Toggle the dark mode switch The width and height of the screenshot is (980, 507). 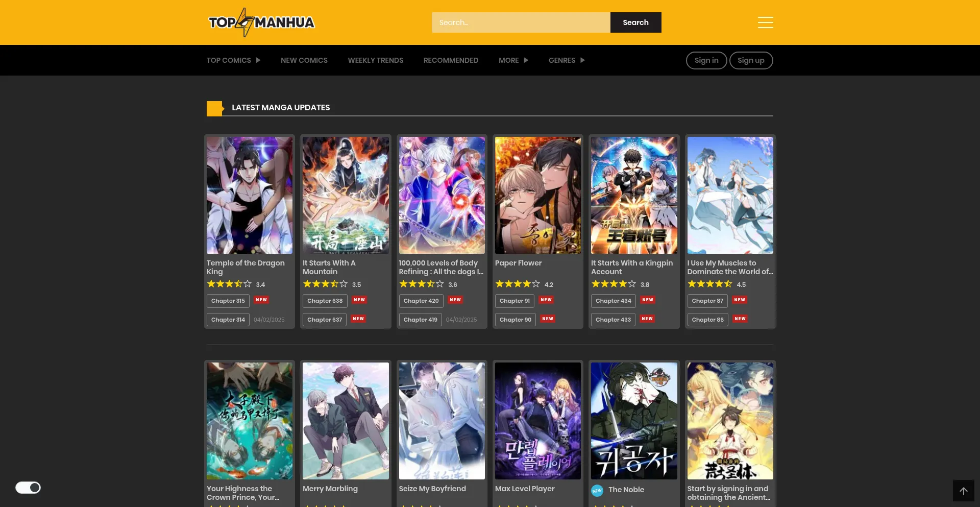coord(28,488)
